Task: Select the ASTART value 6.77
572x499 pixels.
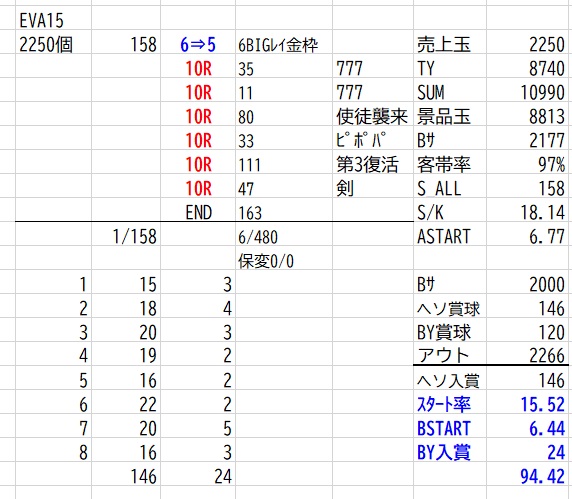Action: 529,237
